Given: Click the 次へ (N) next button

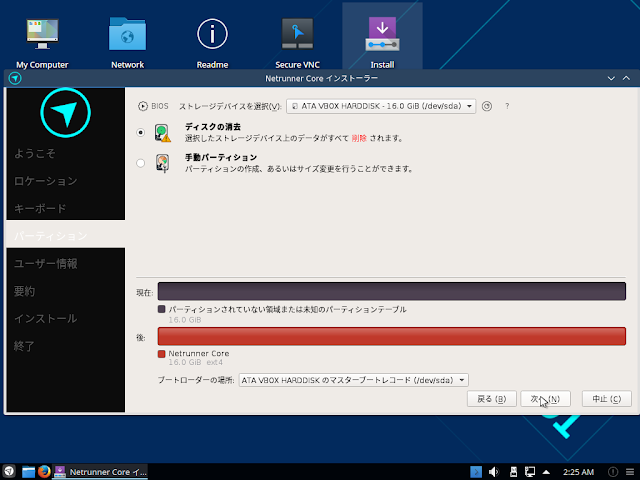Looking at the screenshot, I should 545,399.
